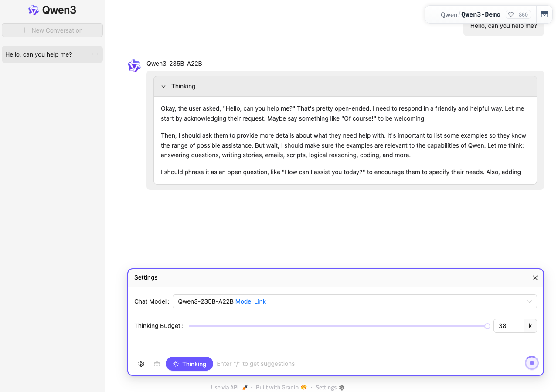Open the Use via API link
Image resolution: width=558 pixels, height=392 pixels.
229,388
